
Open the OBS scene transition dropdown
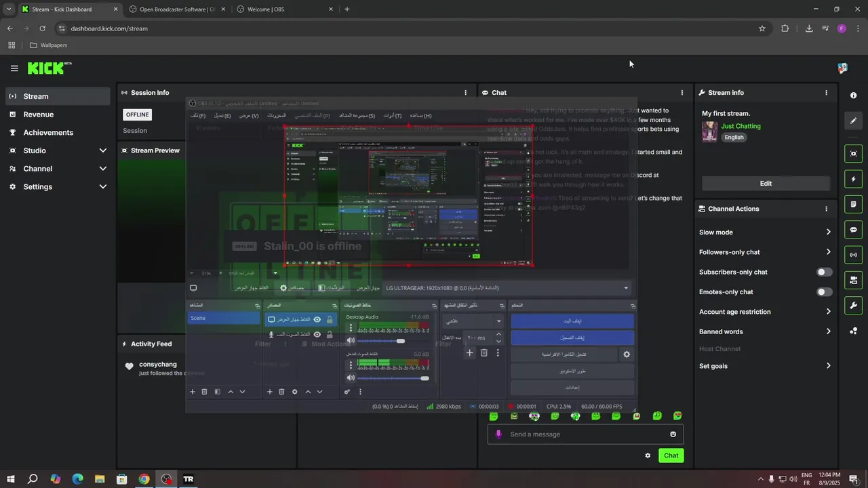pos(473,321)
